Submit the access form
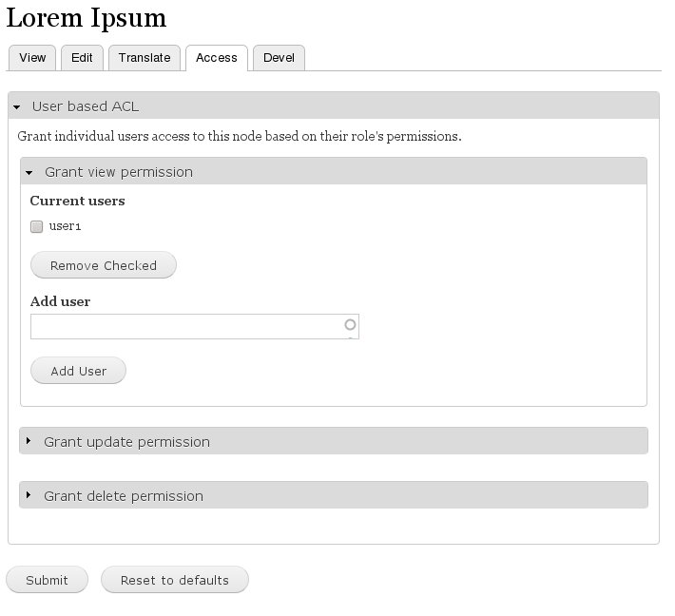This screenshot has height=616, width=675. [x=47, y=580]
